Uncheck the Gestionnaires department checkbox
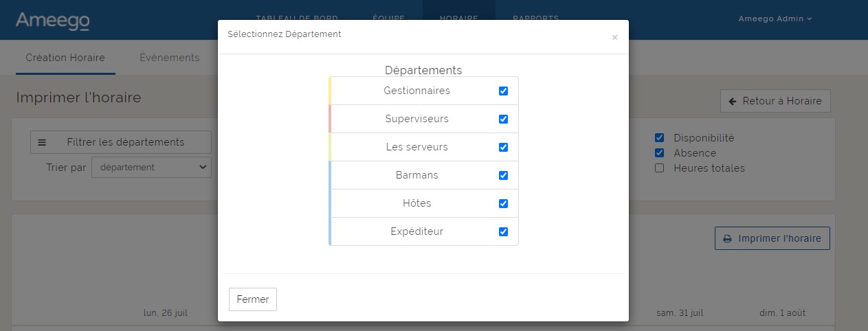This screenshot has width=868, height=331. coord(503,91)
